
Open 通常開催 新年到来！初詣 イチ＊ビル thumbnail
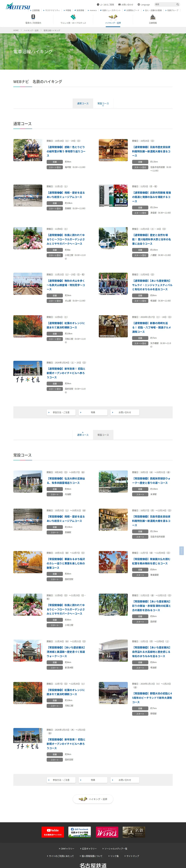click(28, 372)
